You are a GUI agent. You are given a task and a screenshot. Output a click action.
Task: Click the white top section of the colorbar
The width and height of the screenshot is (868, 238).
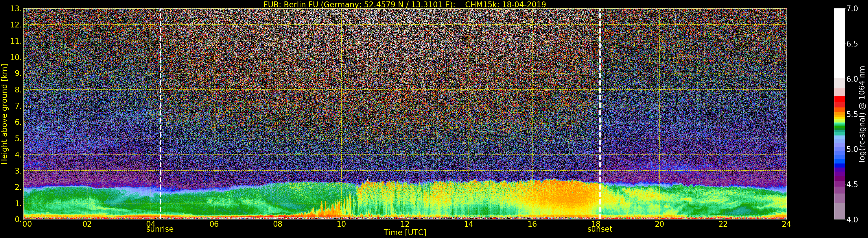pos(839,40)
